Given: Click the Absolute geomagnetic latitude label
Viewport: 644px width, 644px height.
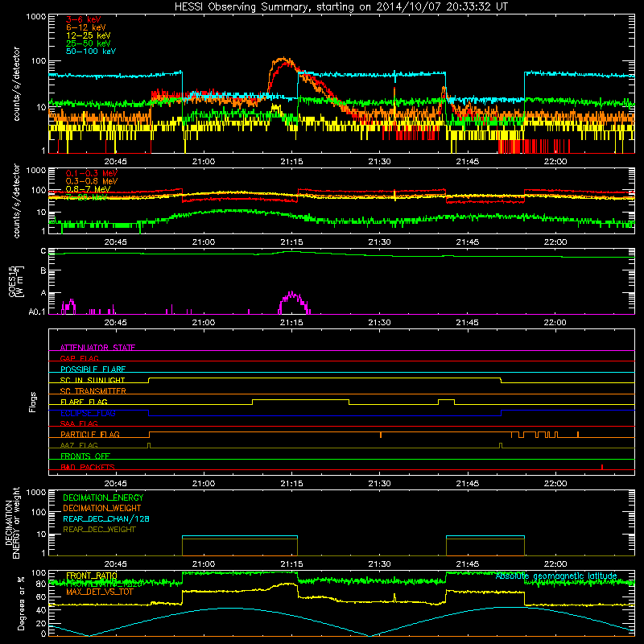Looking at the screenshot, I should point(556,576).
